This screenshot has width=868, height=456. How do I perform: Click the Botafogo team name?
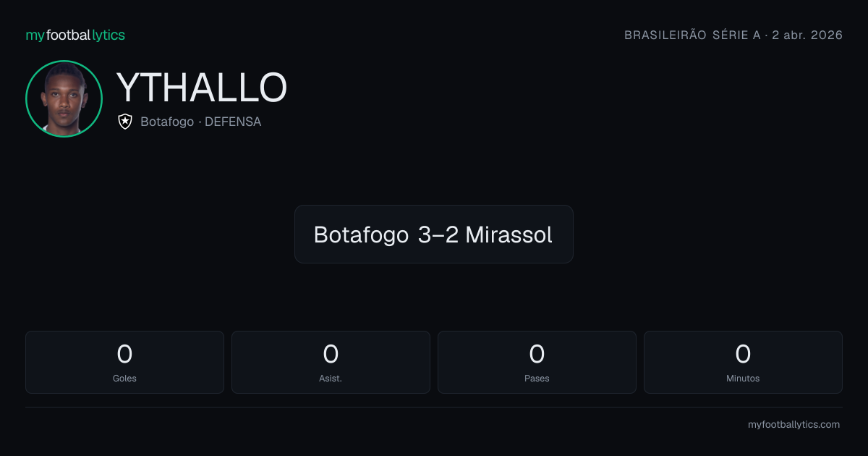click(x=167, y=122)
